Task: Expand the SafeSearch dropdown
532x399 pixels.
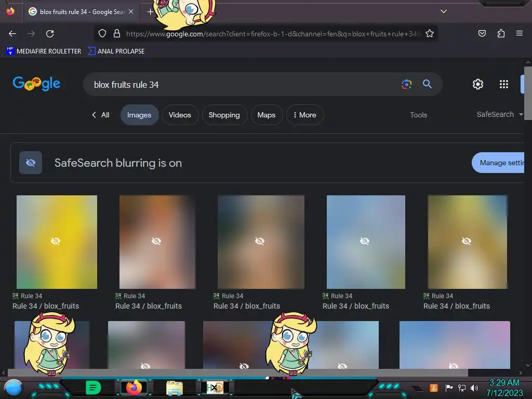Action: (x=499, y=114)
